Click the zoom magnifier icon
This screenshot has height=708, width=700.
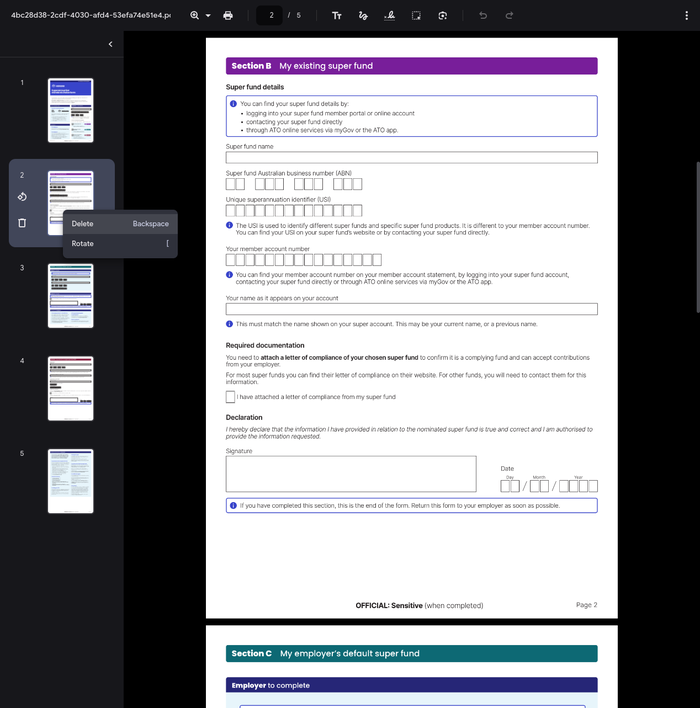click(195, 16)
